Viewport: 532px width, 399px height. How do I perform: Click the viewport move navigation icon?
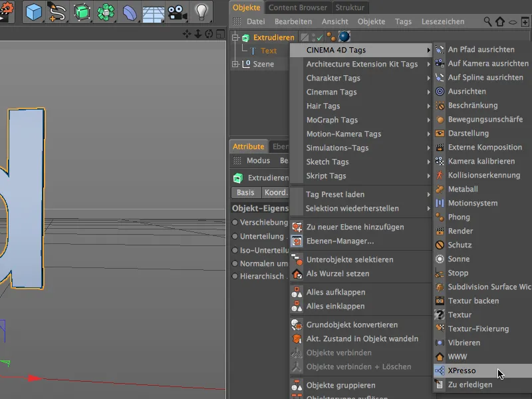click(x=187, y=34)
